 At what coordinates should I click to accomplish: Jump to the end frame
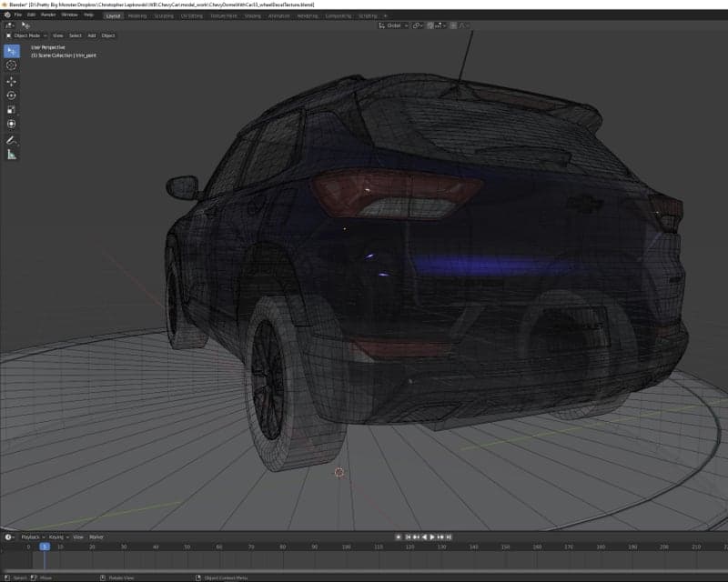point(449,537)
